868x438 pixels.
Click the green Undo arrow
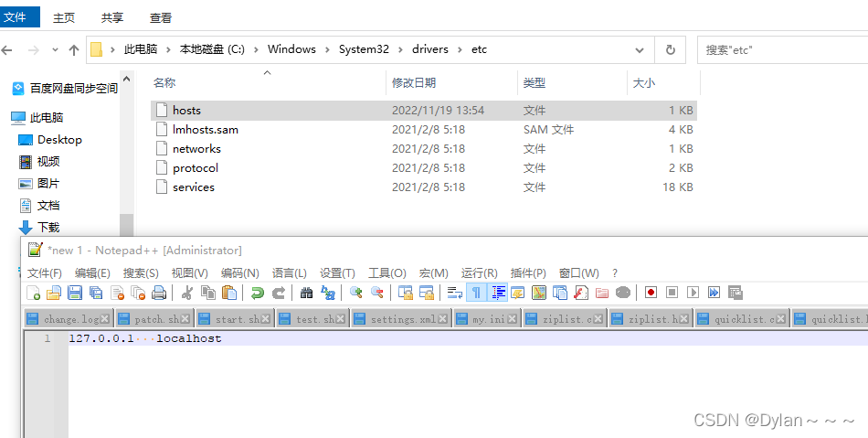(x=258, y=293)
